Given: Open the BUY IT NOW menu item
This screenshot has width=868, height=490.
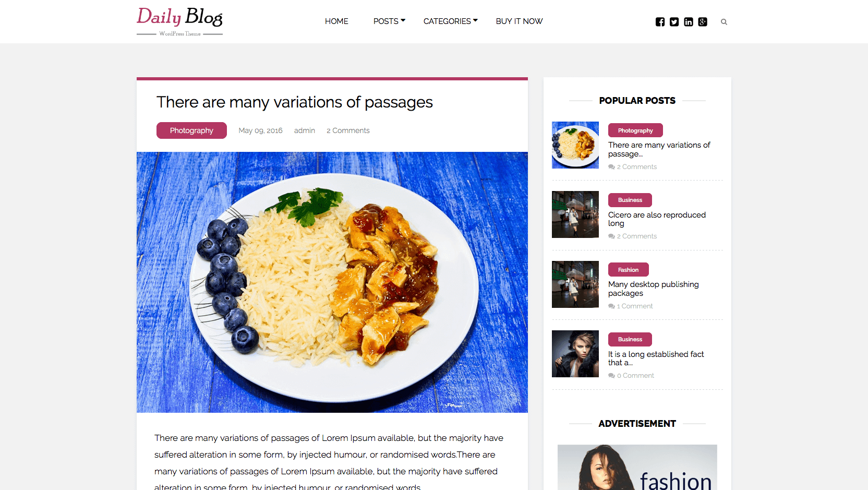Looking at the screenshot, I should tap(519, 21).
